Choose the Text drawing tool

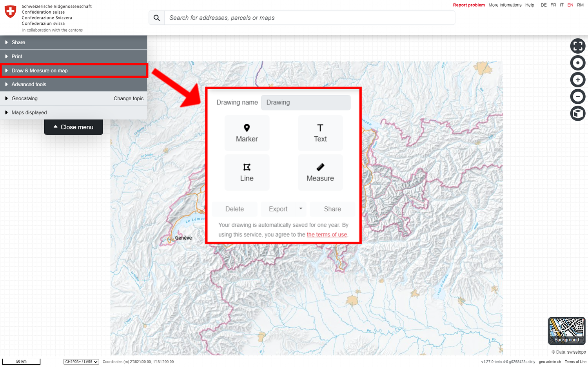pos(320,133)
